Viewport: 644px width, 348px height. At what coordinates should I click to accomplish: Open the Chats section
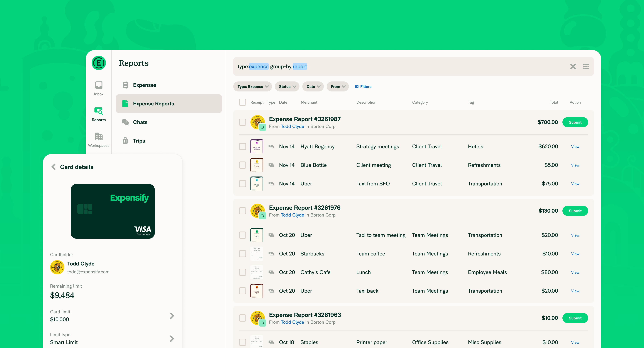click(x=140, y=122)
